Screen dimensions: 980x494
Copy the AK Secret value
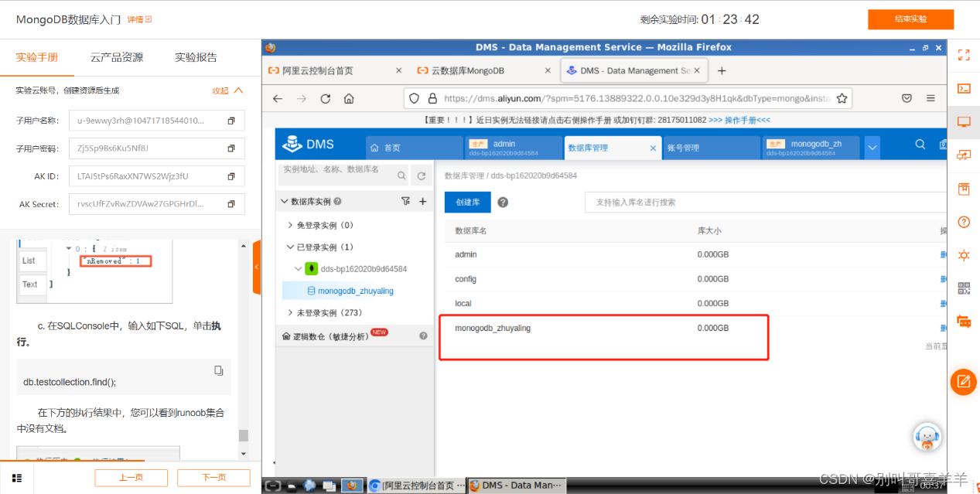pos(230,204)
